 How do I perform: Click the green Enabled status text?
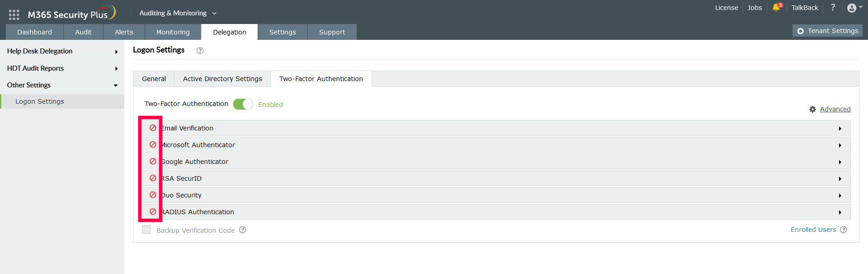(x=270, y=105)
